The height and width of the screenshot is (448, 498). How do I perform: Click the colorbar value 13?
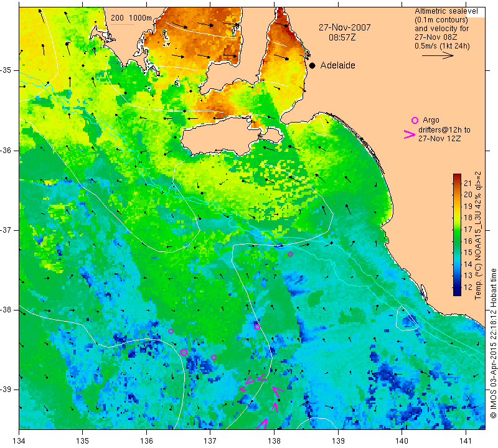468,276
